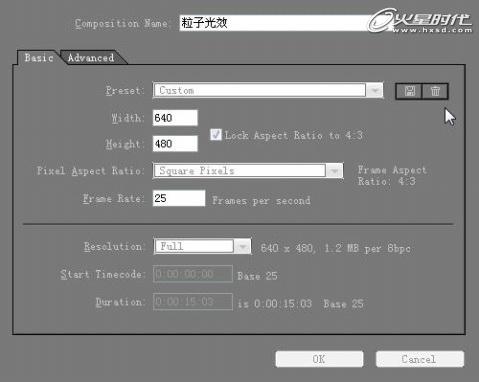Open the Pixel Aspect Ratio dropdown

[x=248, y=171]
